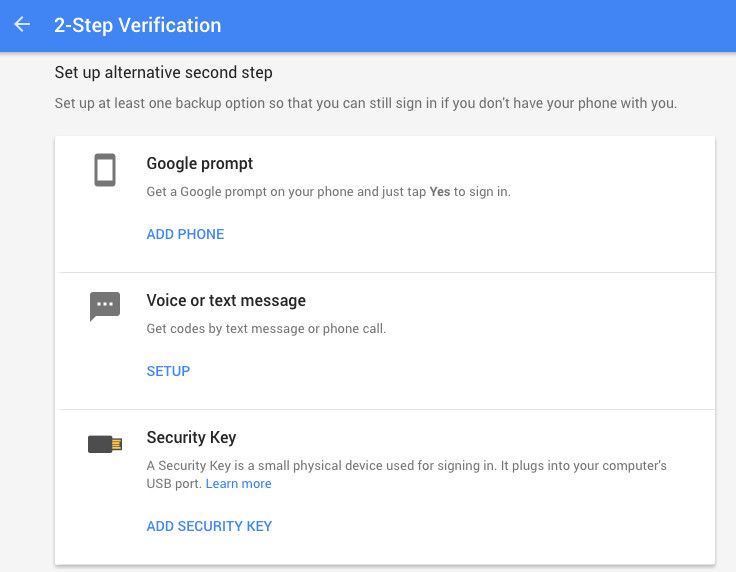The image size is (736, 572).
Task: Click the Security Key heading
Action: click(191, 437)
